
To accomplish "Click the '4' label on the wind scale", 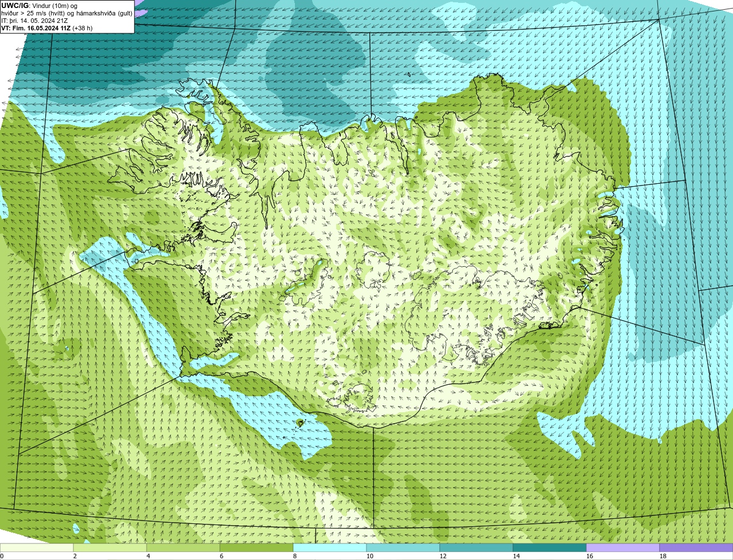I will pyautogui.click(x=148, y=556).
